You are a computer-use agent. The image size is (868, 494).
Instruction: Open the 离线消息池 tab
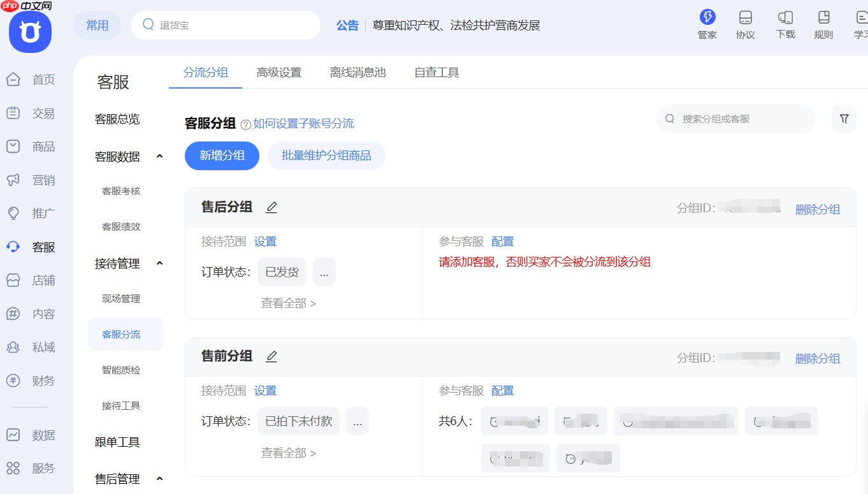point(358,73)
